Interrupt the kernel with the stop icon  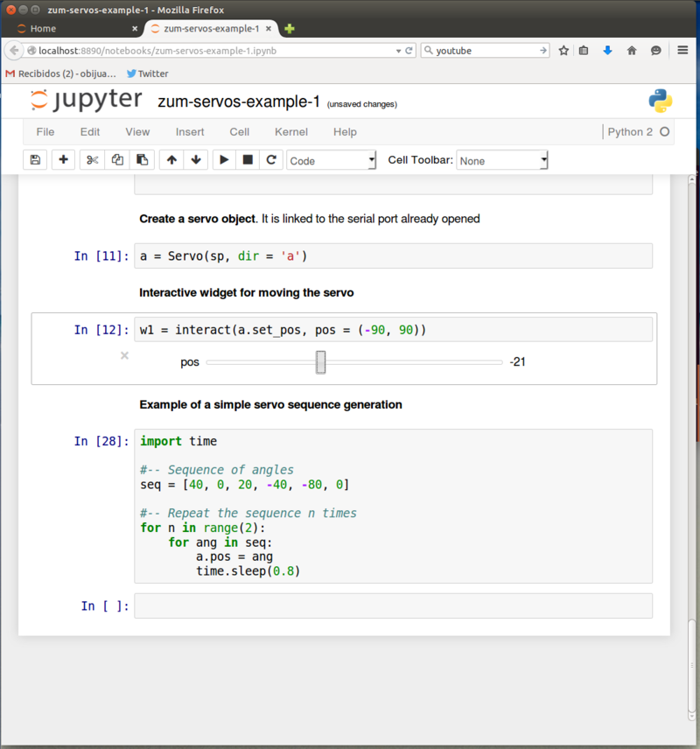(x=248, y=160)
